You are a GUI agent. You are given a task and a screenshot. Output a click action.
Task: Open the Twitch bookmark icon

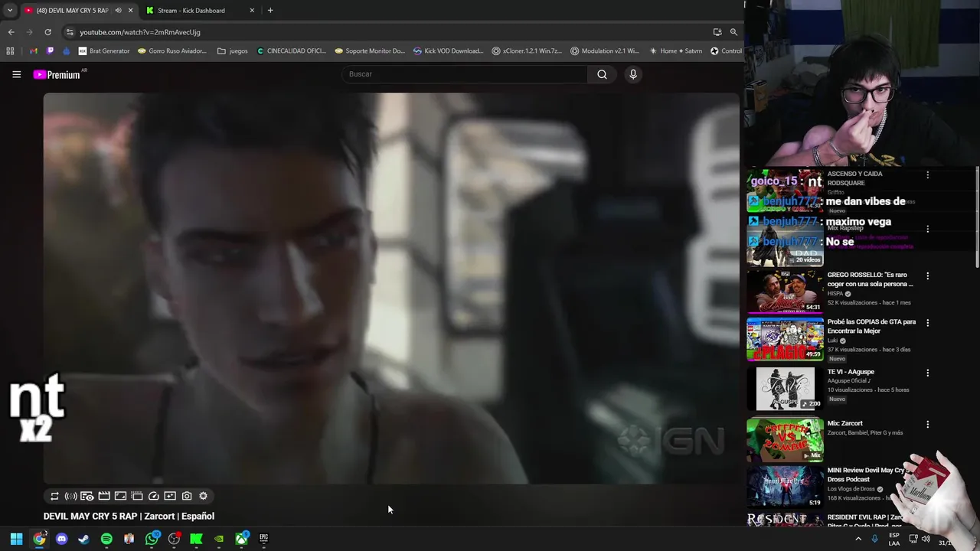(x=50, y=51)
